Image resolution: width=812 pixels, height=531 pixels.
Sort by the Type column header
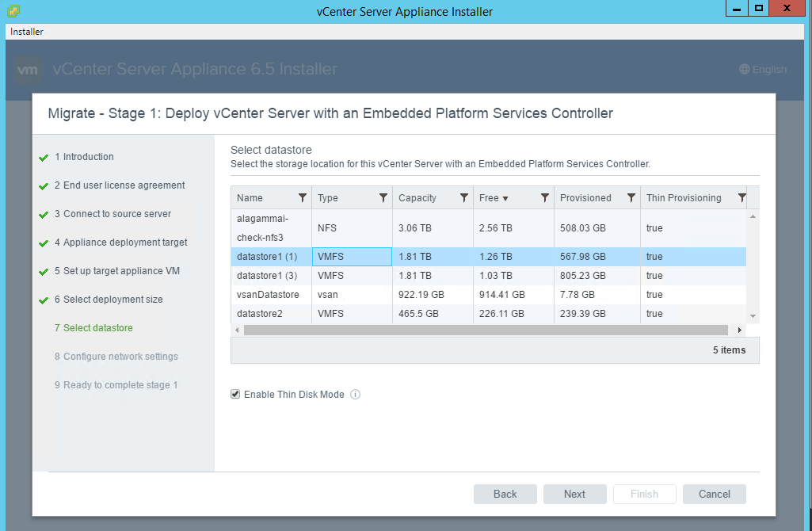(x=328, y=198)
